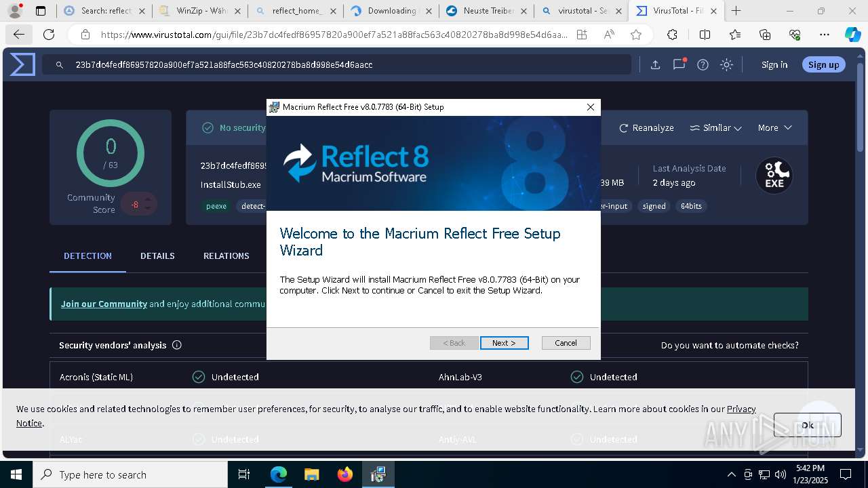Expand the More dropdown
This screenshot has width=868, height=488.
775,127
